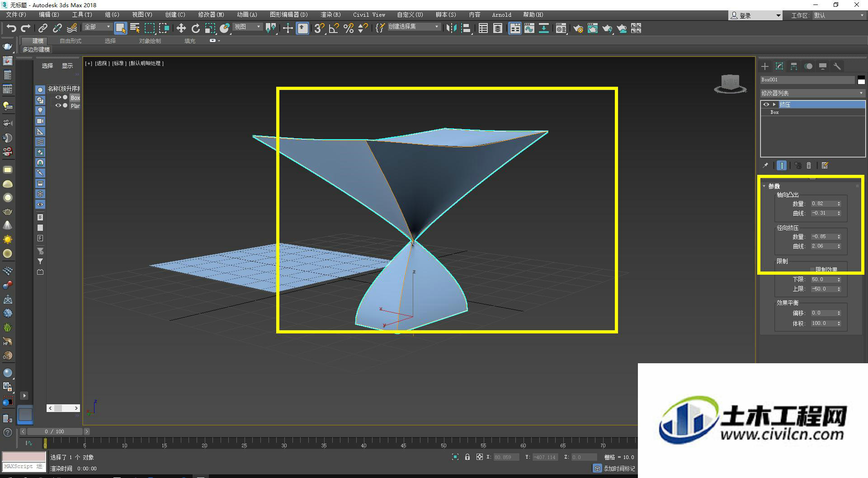The image size is (868, 478).
Task: Open the 图形编辑器(D) menu
Action: pyautogui.click(x=288, y=15)
